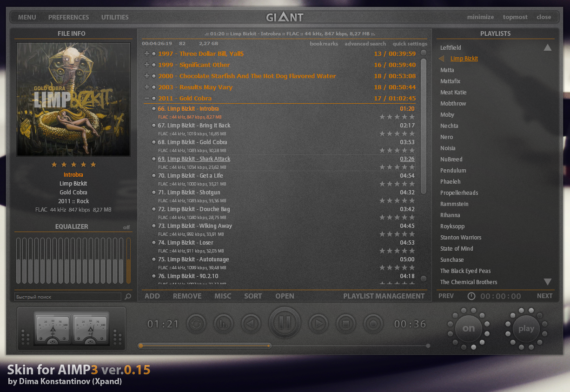Click OPEN below the playlist

point(285,296)
